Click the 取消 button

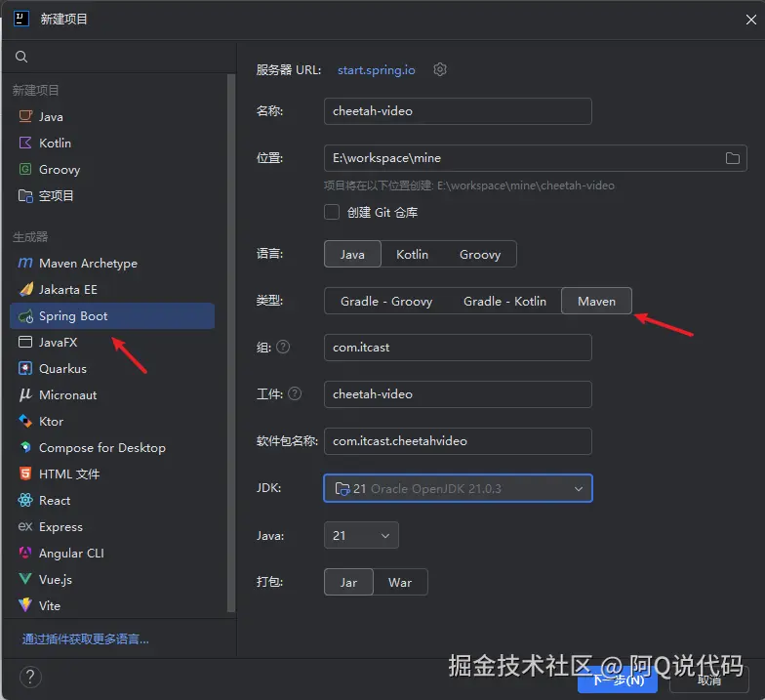coord(708,679)
